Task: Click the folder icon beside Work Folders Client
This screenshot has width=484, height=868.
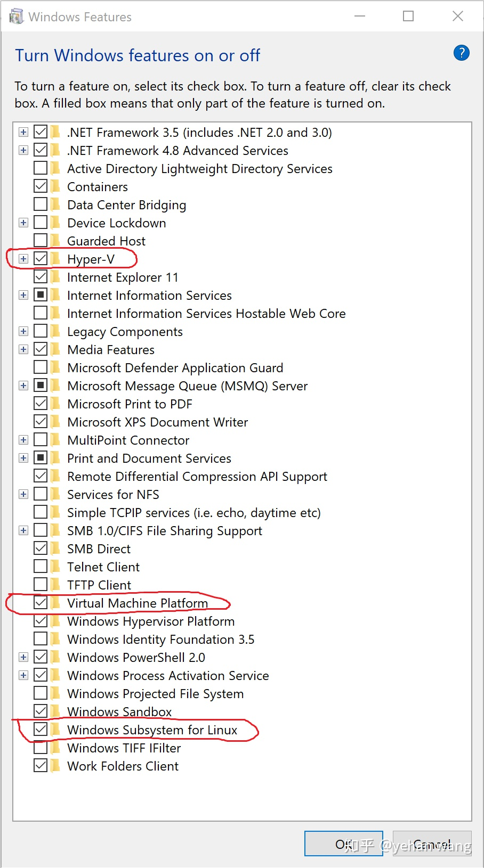Action: point(55,766)
